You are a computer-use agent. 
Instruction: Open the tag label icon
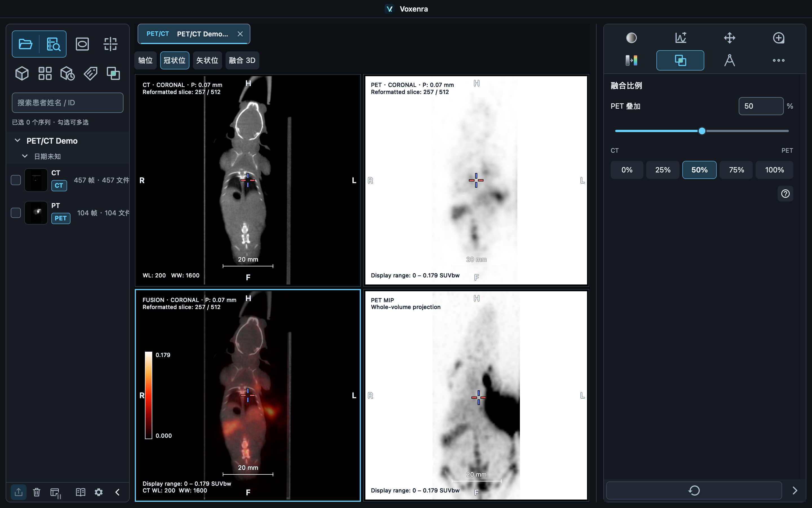[x=91, y=73]
